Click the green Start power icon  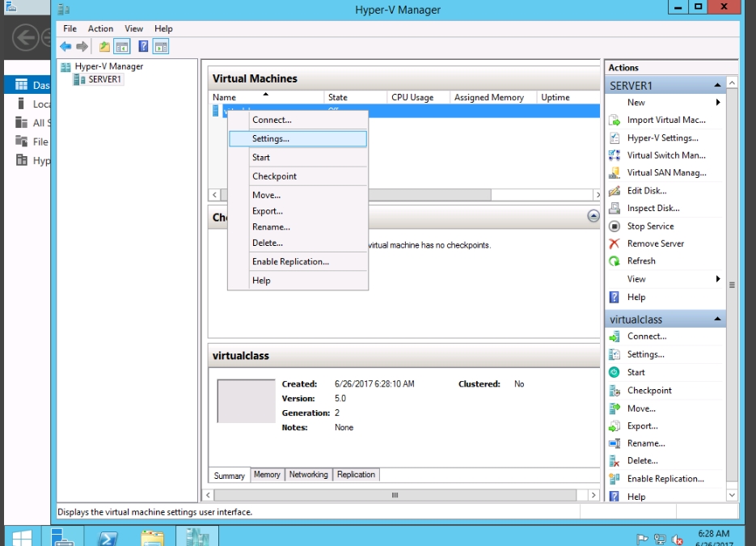point(615,372)
